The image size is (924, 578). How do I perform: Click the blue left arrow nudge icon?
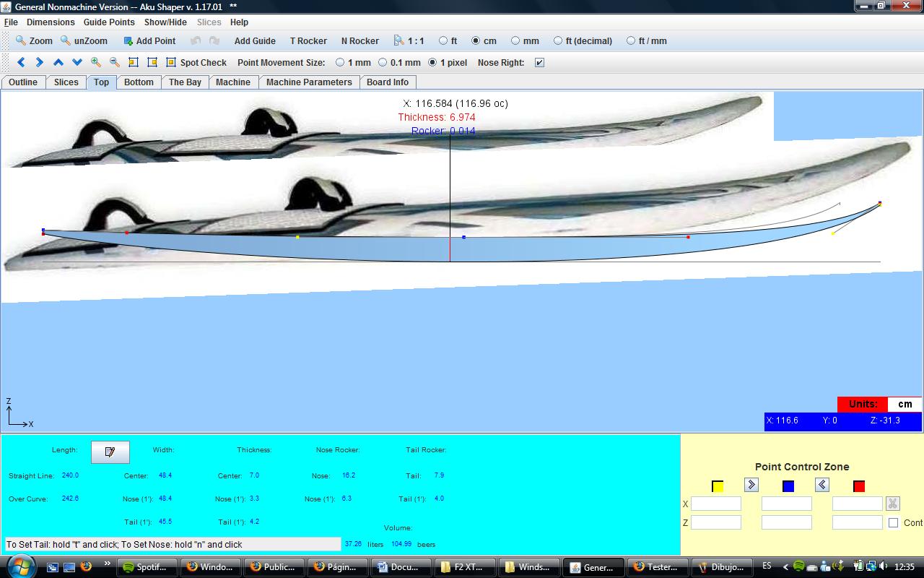click(x=21, y=63)
